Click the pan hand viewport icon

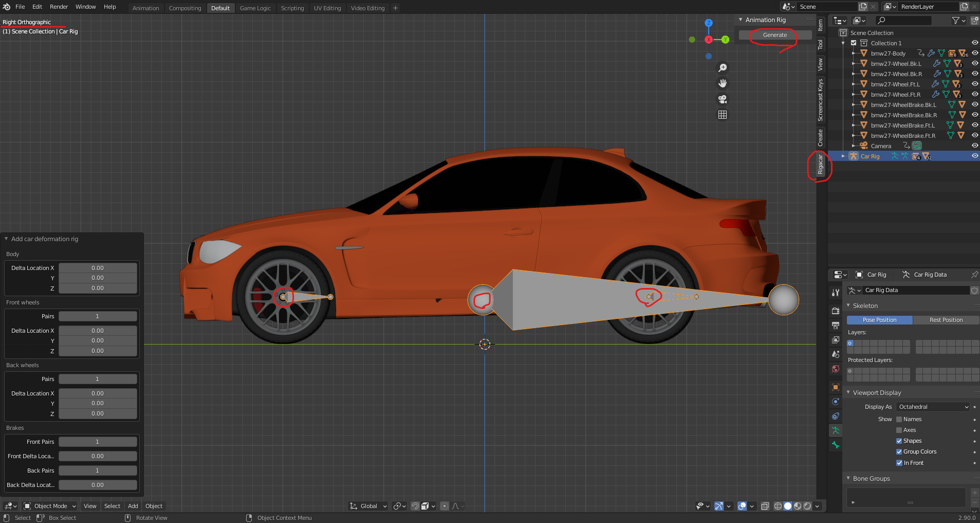[723, 83]
